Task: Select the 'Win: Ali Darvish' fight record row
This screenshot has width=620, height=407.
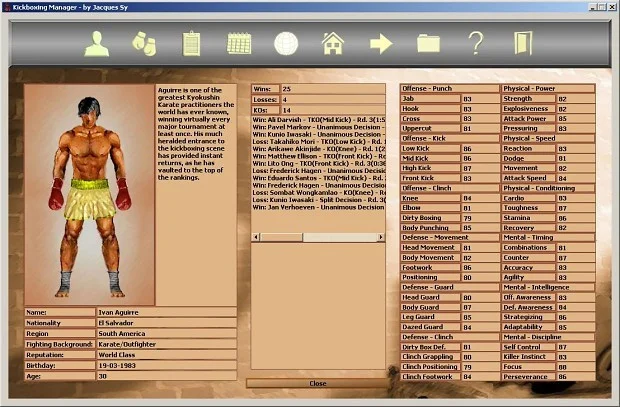Action: click(x=319, y=119)
